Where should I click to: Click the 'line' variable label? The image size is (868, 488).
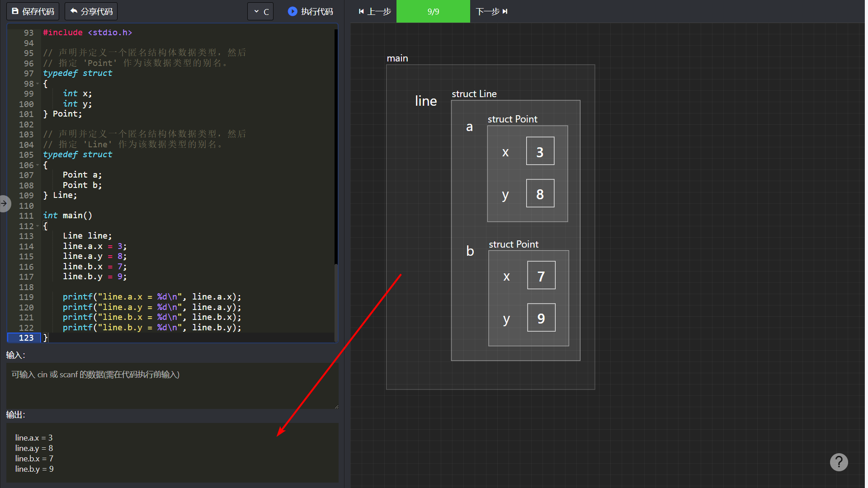pyautogui.click(x=426, y=101)
